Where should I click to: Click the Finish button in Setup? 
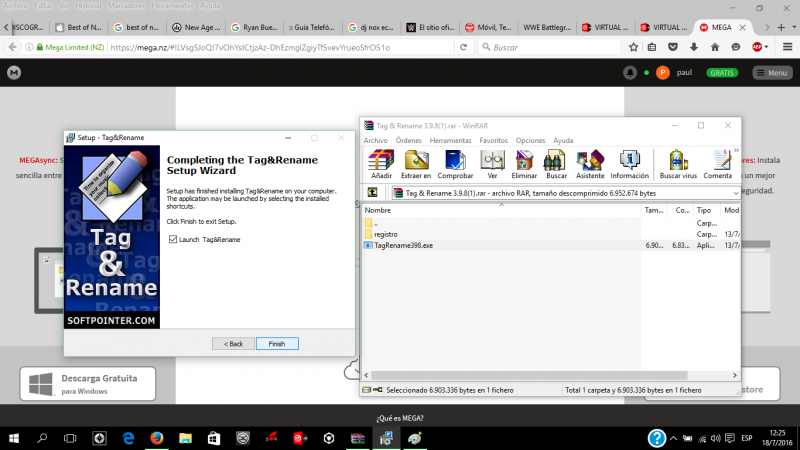[277, 344]
